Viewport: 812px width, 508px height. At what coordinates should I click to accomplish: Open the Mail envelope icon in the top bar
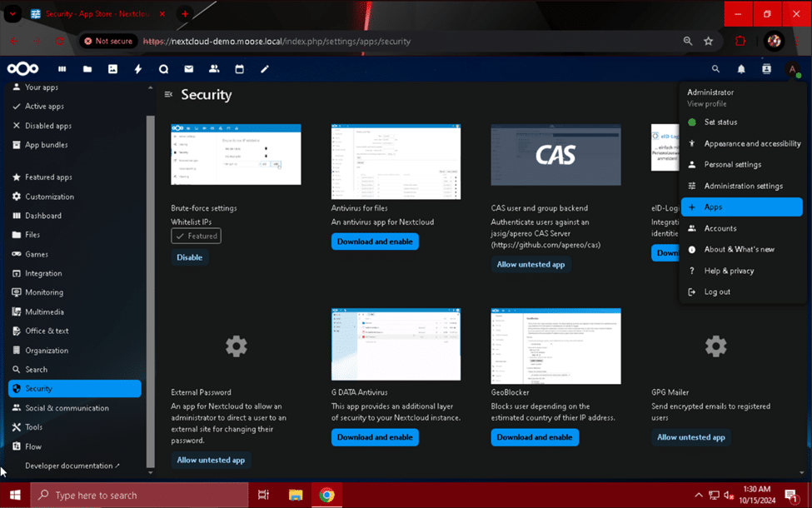(x=189, y=69)
